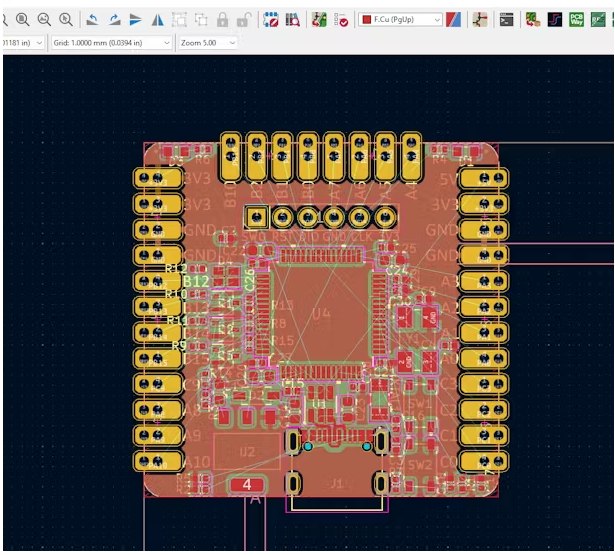The height and width of the screenshot is (555, 615).
Task: Select the U4 chip footprint on the board
Action: click(321, 312)
